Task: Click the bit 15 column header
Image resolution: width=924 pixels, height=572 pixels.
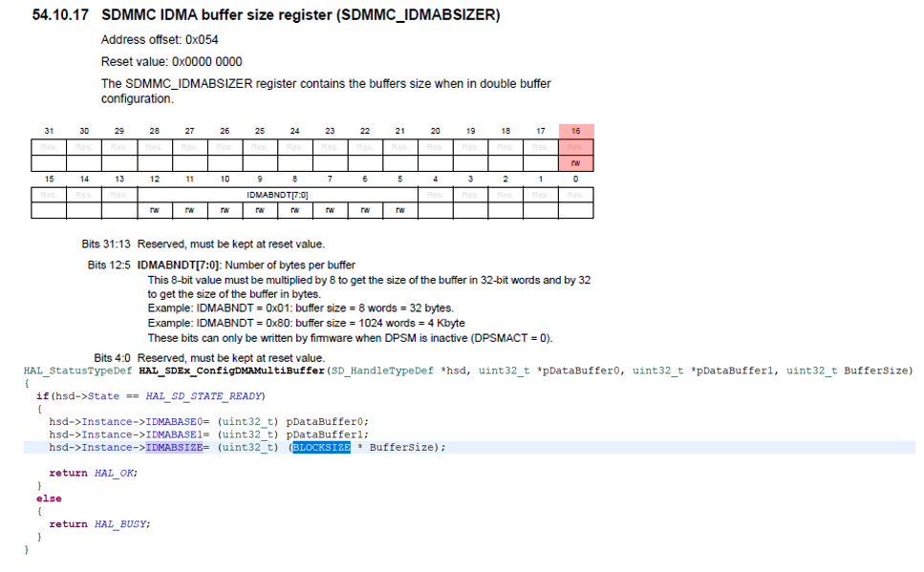Action: (48, 179)
